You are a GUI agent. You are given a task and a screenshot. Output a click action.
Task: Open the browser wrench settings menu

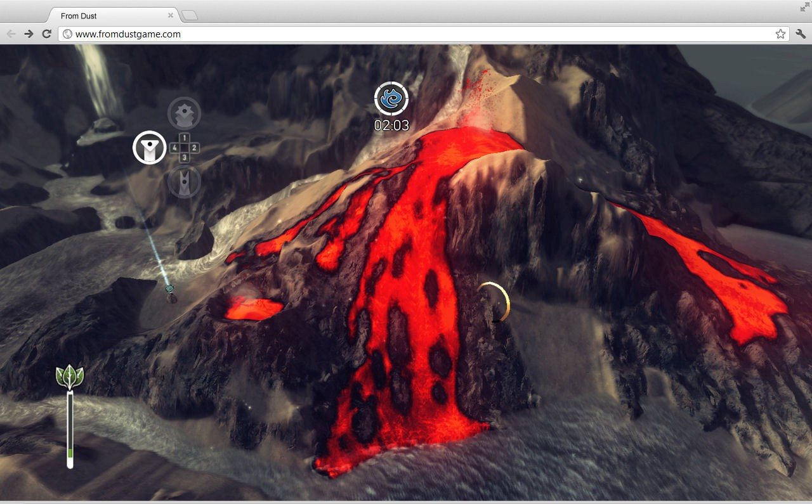[801, 34]
